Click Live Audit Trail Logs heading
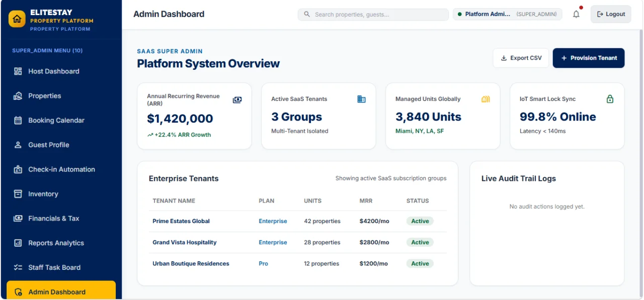Image resolution: width=644 pixels, height=300 pixels. click(x=519, y=178)
